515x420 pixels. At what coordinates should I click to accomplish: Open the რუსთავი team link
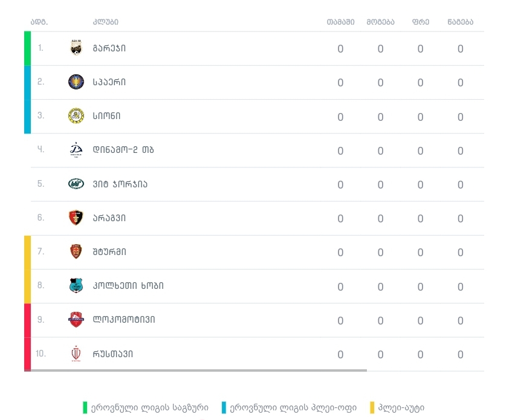pyautogui.click(x=113, y=354)
